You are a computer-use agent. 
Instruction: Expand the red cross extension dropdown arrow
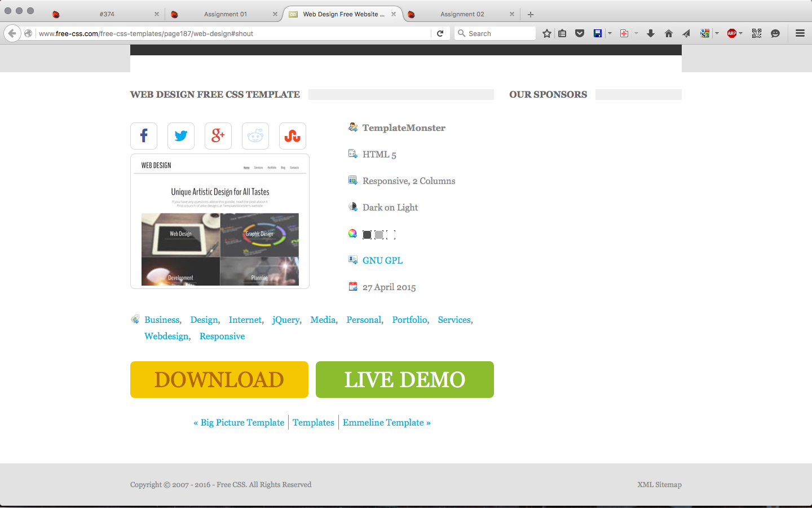636,33
